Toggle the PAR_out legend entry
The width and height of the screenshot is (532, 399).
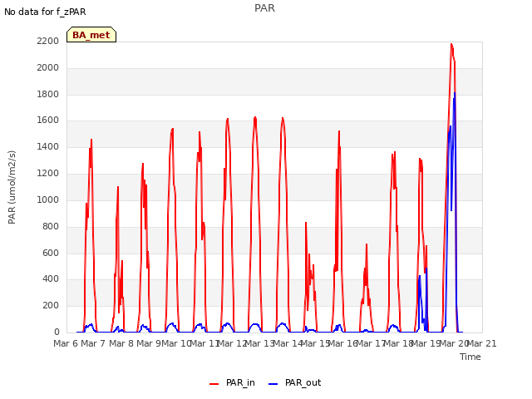point(294,383)
